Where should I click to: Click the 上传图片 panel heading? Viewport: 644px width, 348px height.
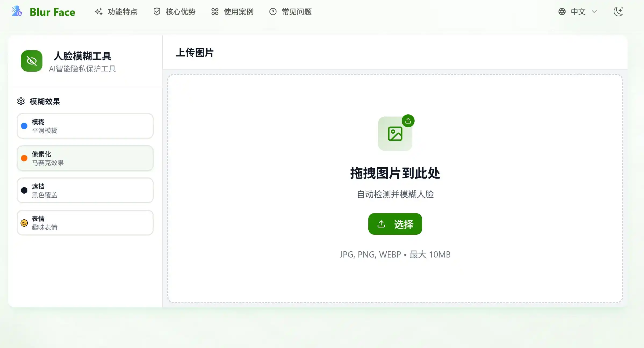click(x=195, y=53)
